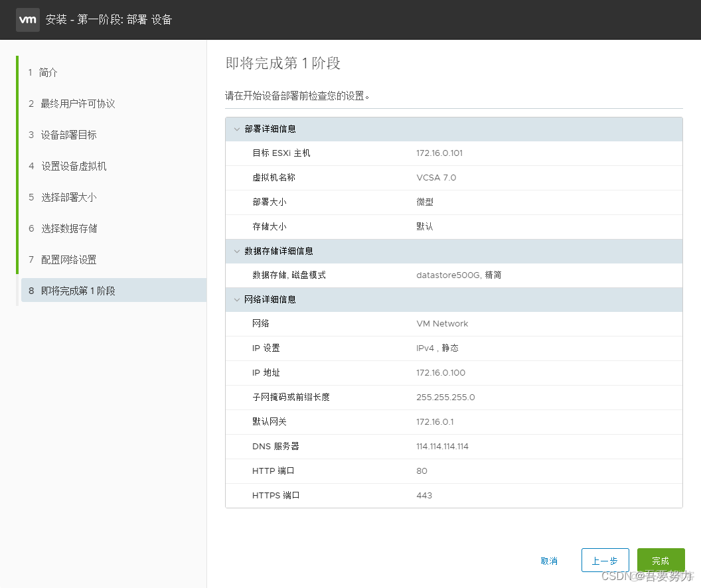Screen dimensions: 701x588
Task: Click target ESXi host value 172.16.0.101
Action: click(439, 153)
